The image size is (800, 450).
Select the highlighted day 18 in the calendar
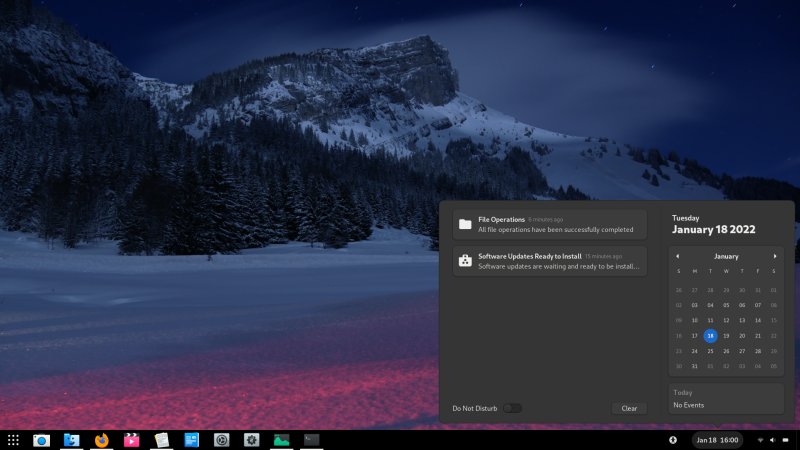(x=710, y=336)
